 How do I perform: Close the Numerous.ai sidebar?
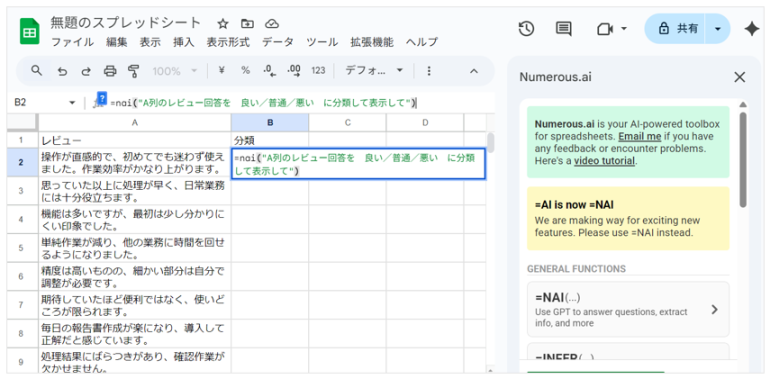[739, 77]
